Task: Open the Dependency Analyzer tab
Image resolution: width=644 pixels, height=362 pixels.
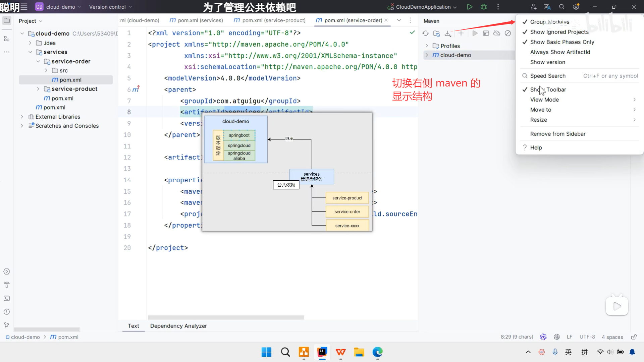Action: pos(178,326)
